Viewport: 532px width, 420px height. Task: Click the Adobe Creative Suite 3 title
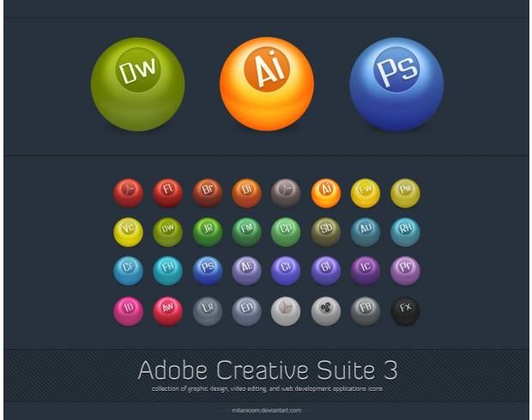(268, 369)
